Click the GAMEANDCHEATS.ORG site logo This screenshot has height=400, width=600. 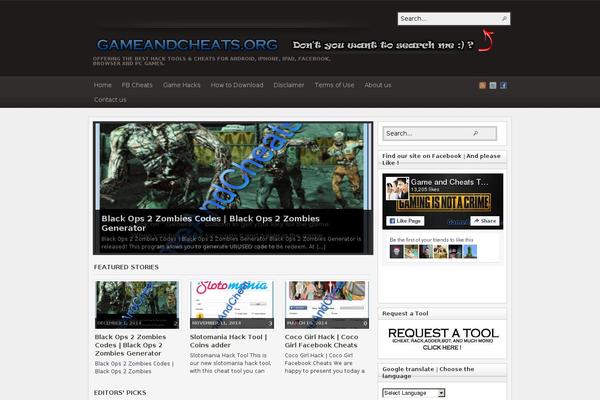(x=187, y=45)
